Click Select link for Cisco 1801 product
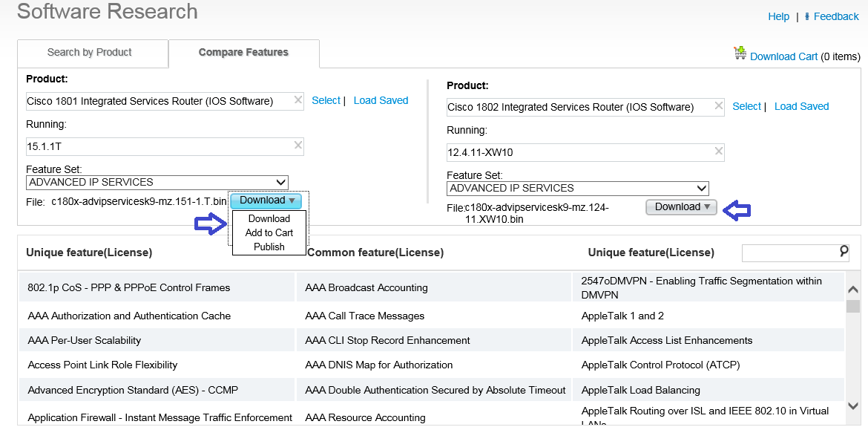This screenshot has width=868, height=427. click(326, 100)
